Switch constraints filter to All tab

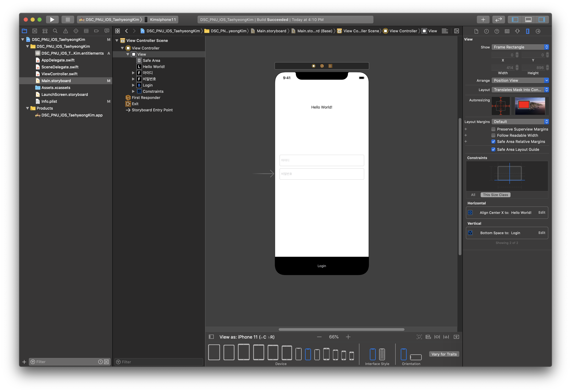[x=473, y=195]
